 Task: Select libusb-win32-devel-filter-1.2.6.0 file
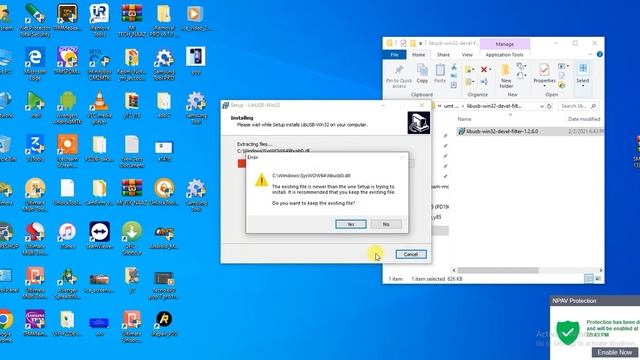tap(502, 131)
